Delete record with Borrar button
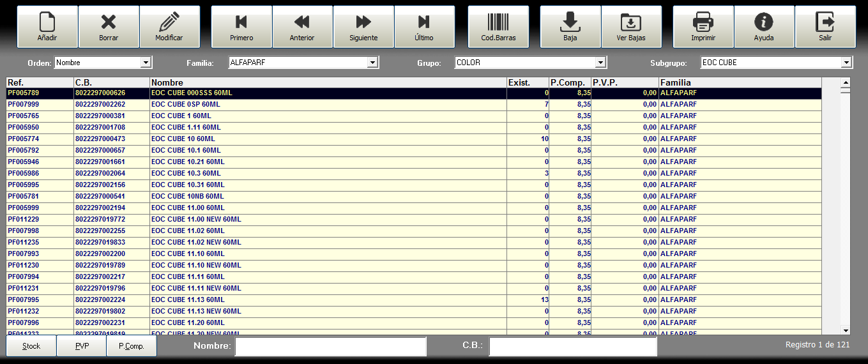 tap(109, 27)
